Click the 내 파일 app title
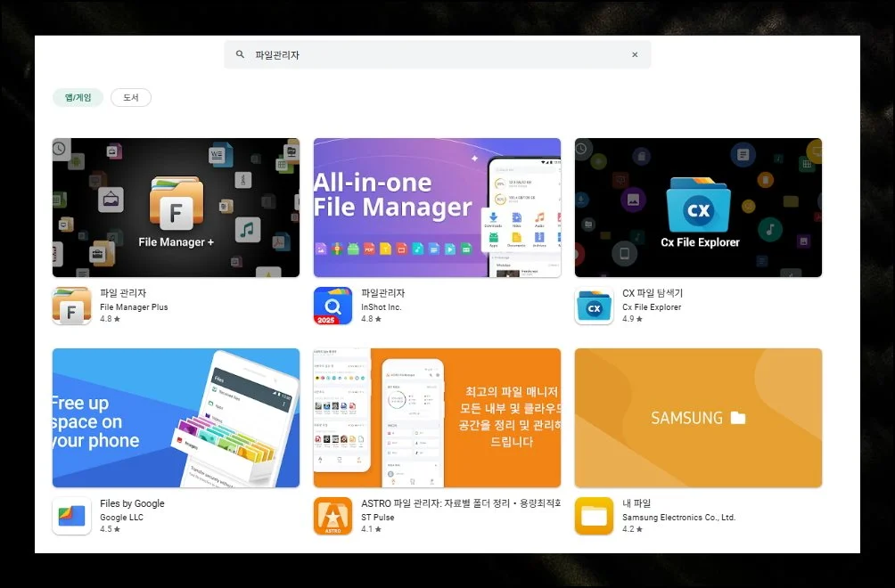895x588 pixels. coord(636,503)
